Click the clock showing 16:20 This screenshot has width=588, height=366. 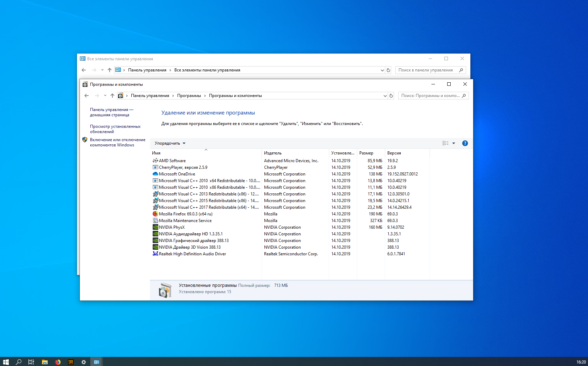point(581,362)
